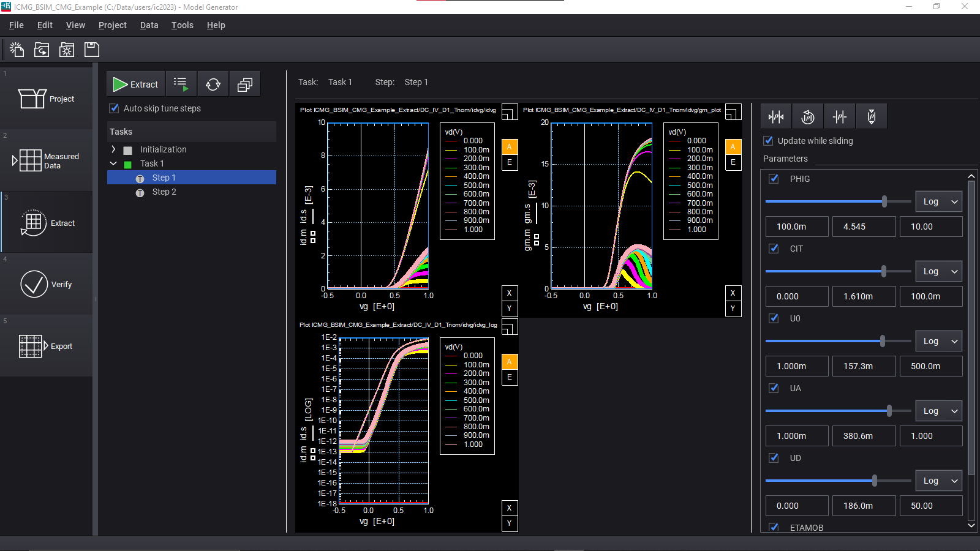Open the Tools menu
980x551 pixels.
182,25
